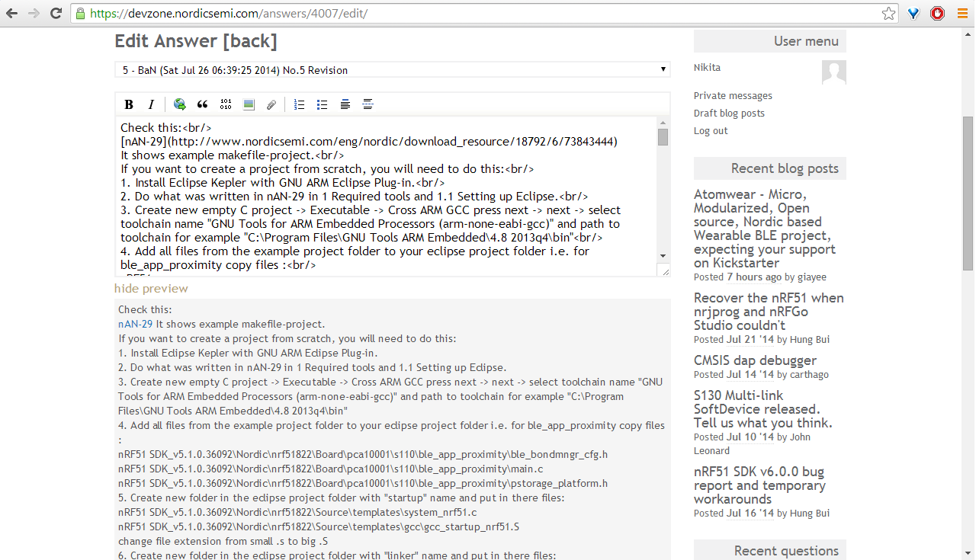Open 'CMSIS dap debugger' blog post
Viewport: 976px width, 560px height.
pyautogui.click(x=755, y=360)
